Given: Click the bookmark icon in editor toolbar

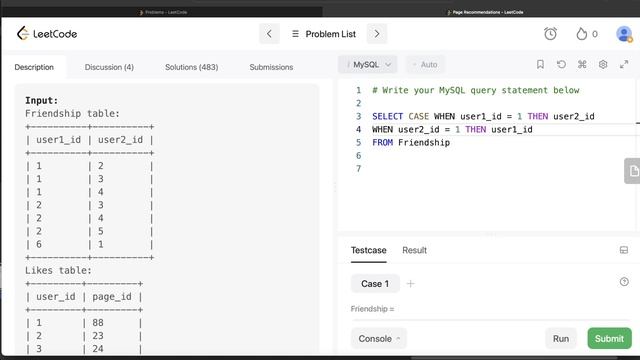Looking at the screenshot, I should click(540, 64).
